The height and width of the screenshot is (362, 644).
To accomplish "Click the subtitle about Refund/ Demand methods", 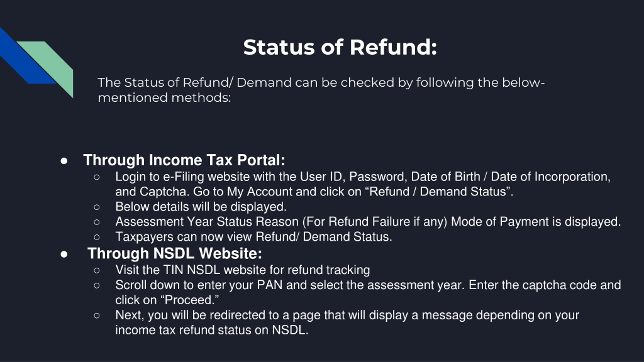I will point(321,90).
